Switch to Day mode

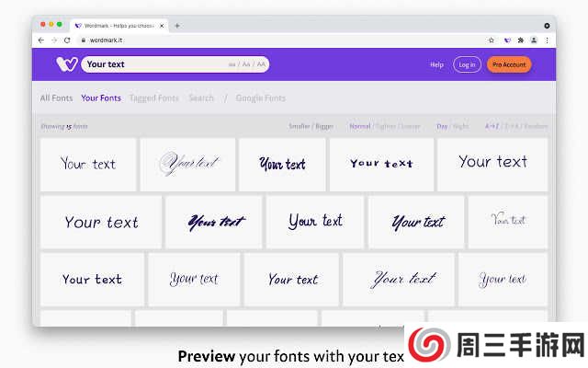pos(442,126)
